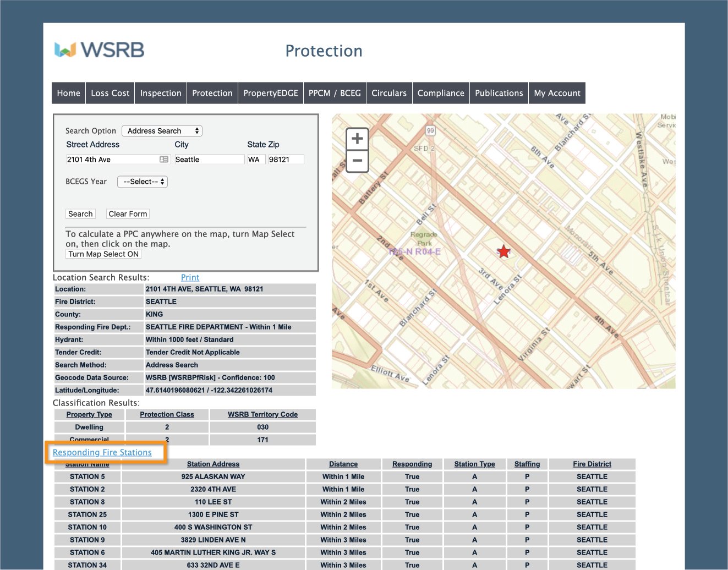Sort by Staffing column header
The image size is (728, 570).
pos(527,464)
